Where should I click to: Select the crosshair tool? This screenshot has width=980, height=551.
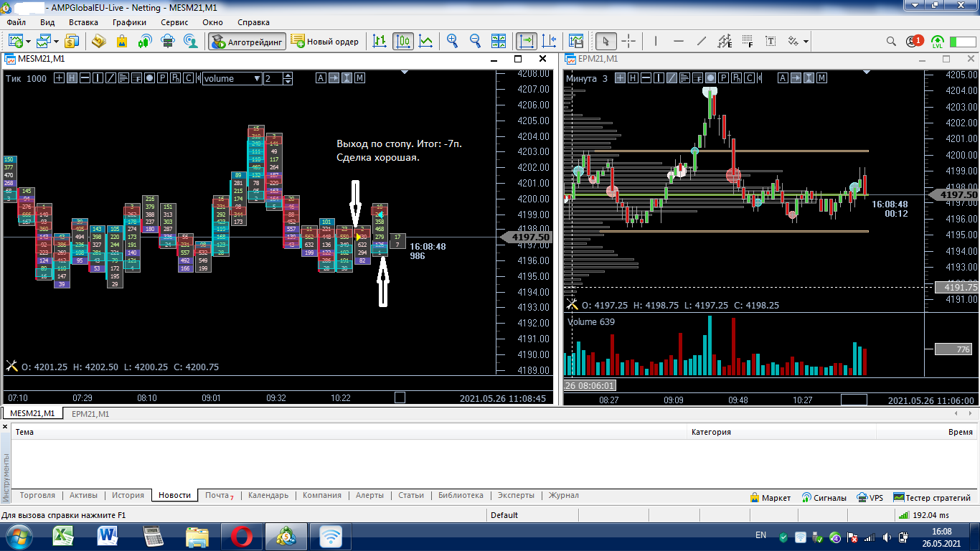click(x=628, y=41)
